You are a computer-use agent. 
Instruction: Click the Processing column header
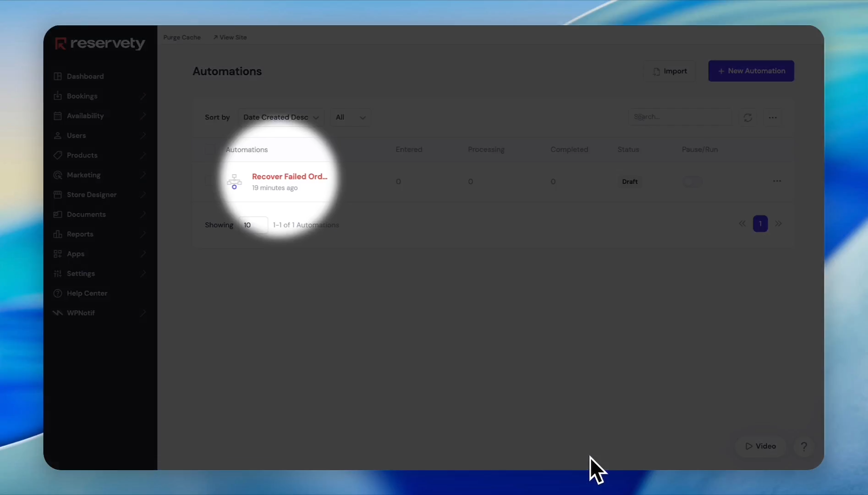pyautogui.click(x=486, y=149)
